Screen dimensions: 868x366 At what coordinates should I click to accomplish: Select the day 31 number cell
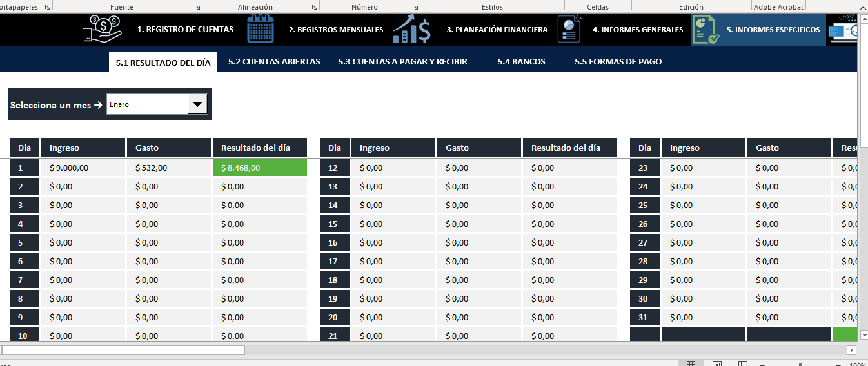[x=645, y=317]
